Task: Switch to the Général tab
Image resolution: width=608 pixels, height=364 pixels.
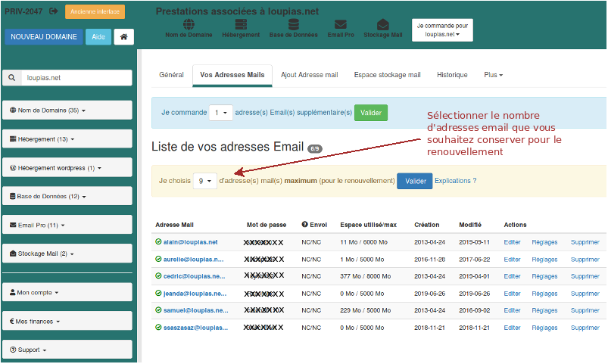Action: [171, 75]
